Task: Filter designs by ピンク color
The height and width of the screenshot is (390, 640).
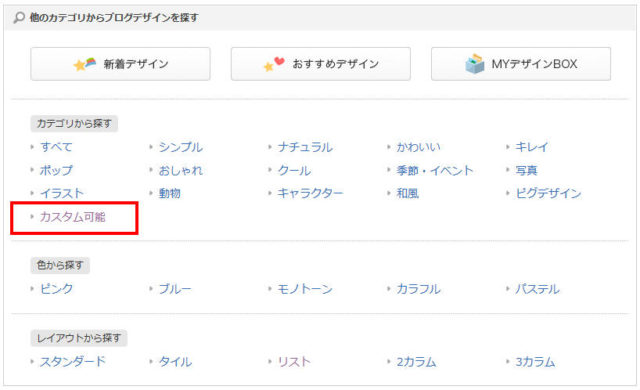Action: point(56,289)
